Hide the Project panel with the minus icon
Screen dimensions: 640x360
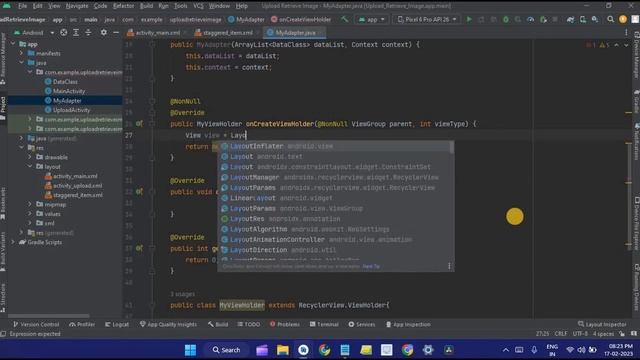pos(116,32)
